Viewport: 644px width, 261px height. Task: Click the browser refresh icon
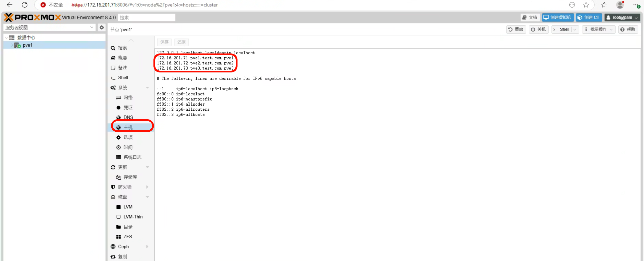[24, 5]
